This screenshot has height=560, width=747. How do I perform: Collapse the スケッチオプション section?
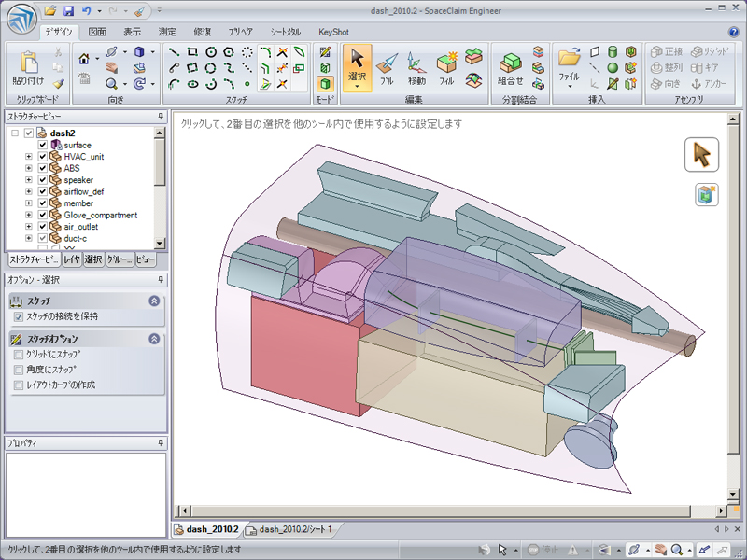(x=154, y=338)
